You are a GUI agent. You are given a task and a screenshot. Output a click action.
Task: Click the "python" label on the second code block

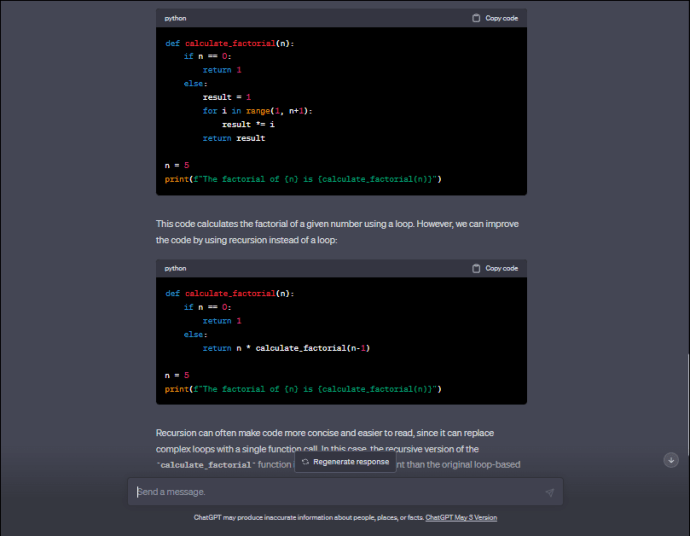click(x=175, y=268)
